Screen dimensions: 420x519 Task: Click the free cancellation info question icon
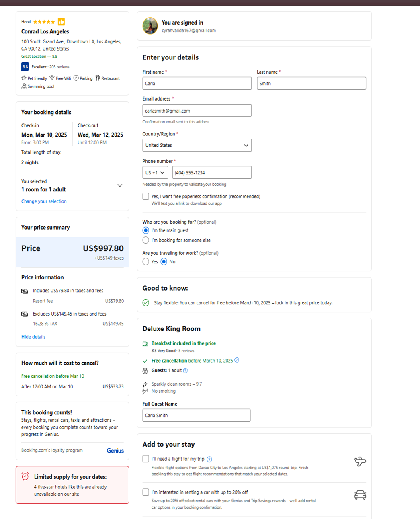pyautogui.click(x=237, y=360)
